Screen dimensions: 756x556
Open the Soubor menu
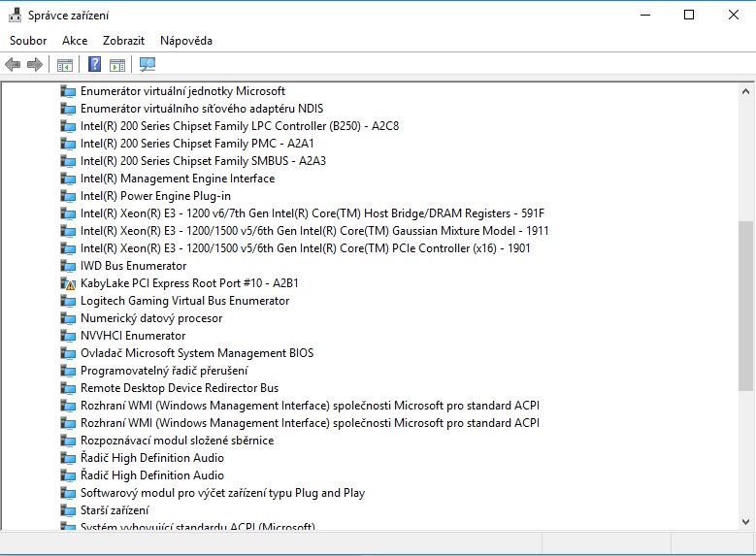pos(28,41)
